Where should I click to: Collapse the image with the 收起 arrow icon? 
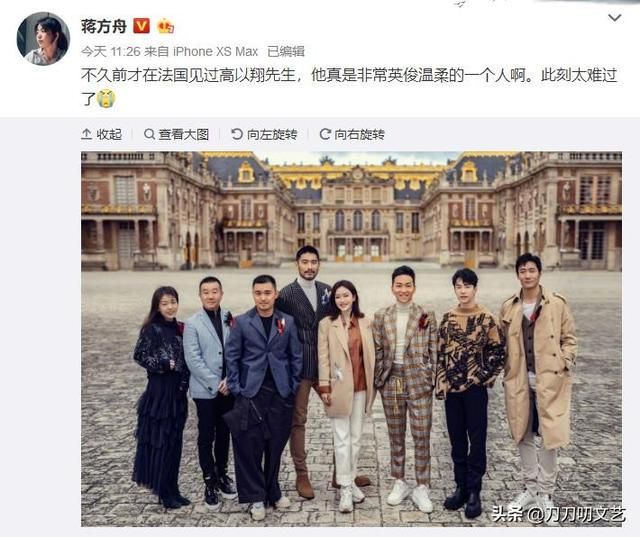click(87, 134)
